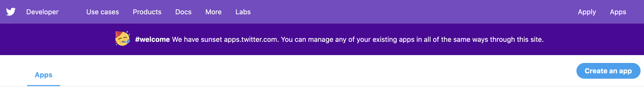The height and width of the screenshot is (91, 644).
Task: Open the Developer home link
Action: [x=42, y=12]
